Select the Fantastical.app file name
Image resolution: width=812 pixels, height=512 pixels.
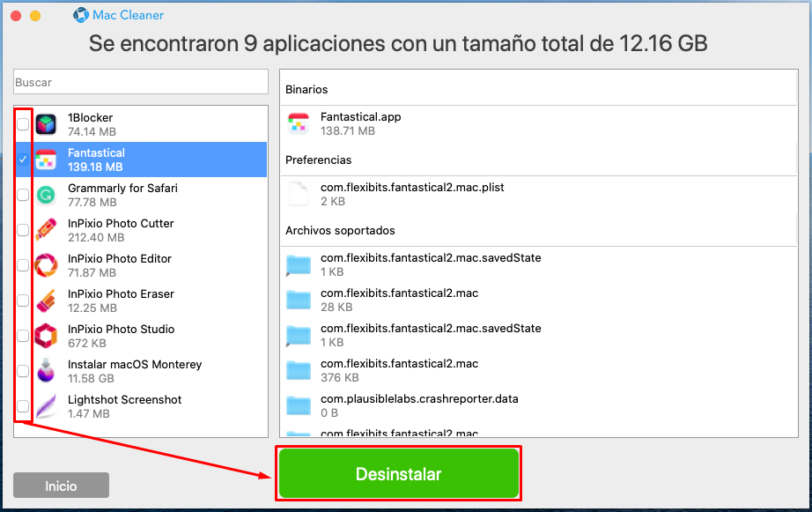[x=360, y=117]
